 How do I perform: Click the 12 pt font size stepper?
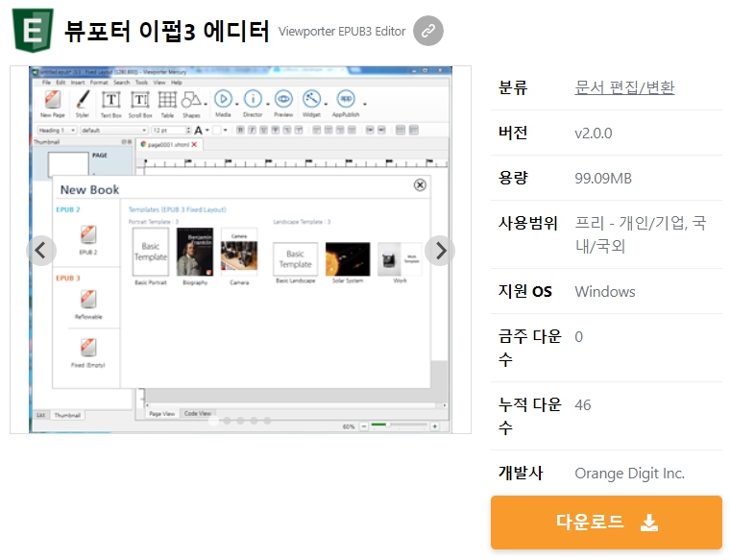click(x=188, y=130)
